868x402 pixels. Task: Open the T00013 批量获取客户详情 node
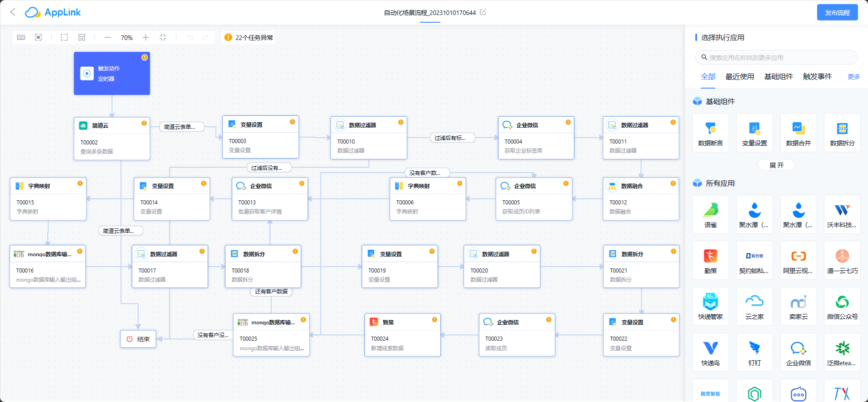pos(270,199)
